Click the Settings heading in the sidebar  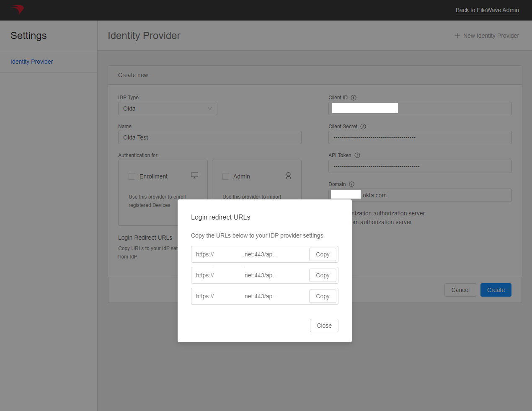coord(28,36)
